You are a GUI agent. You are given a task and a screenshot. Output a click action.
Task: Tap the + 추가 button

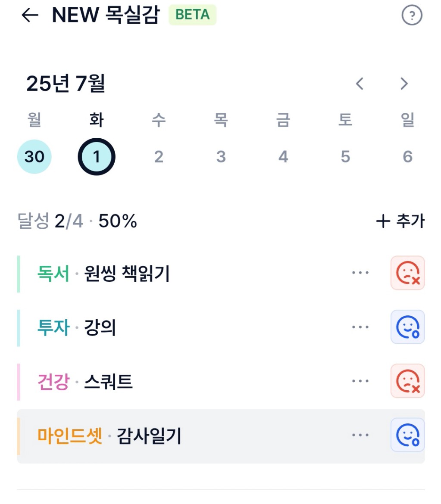[400, 221]
